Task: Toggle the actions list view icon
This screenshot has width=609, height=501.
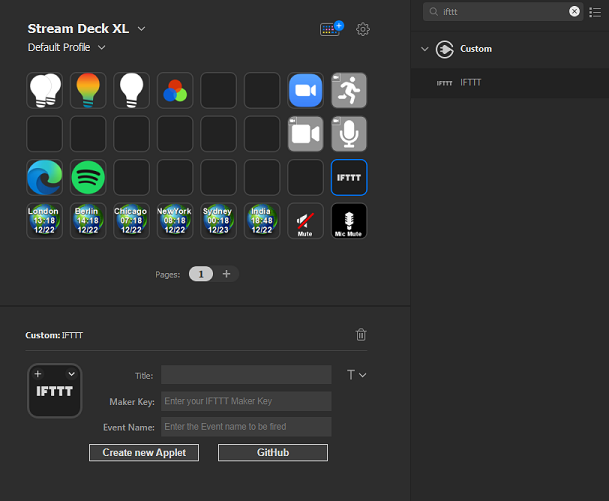Action: click(595, 12)
